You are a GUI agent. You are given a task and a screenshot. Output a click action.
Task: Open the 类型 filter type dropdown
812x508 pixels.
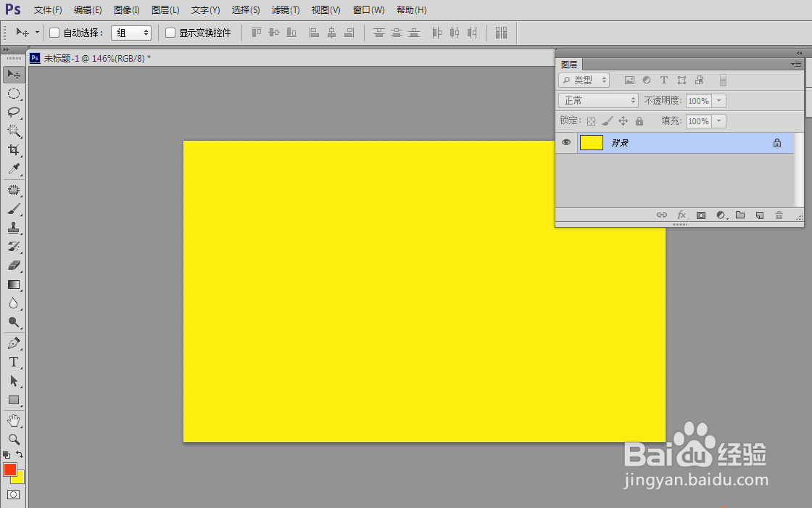click(x=584, y=80)
